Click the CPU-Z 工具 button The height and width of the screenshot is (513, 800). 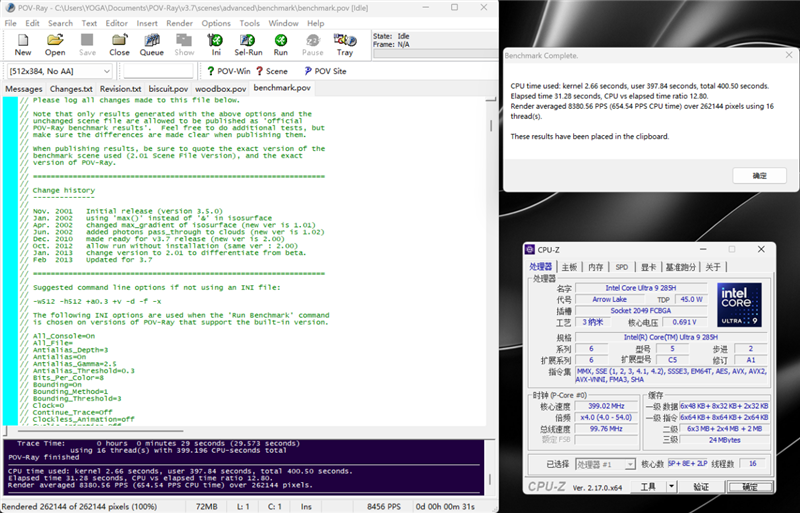pyautogui.click(x=648, y=487)
